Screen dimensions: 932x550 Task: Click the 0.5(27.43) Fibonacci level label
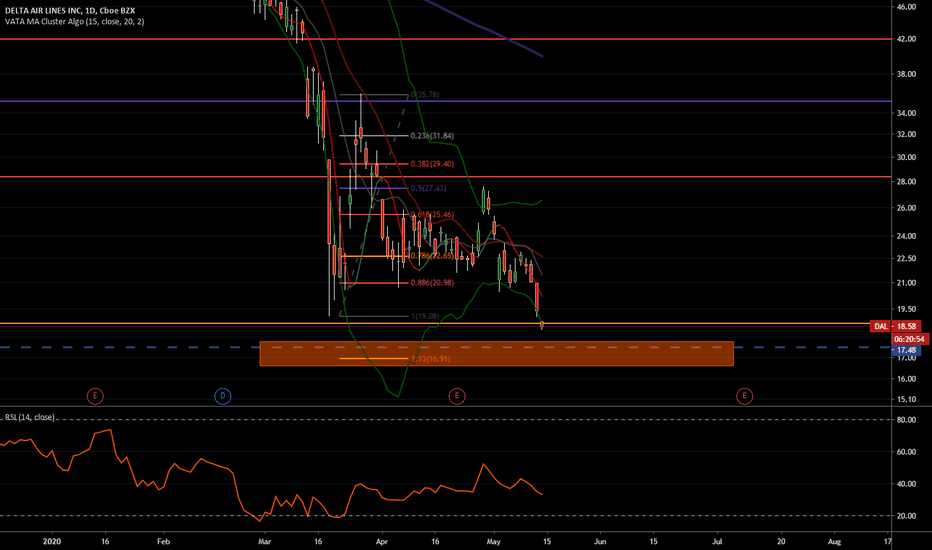point(428,188)
